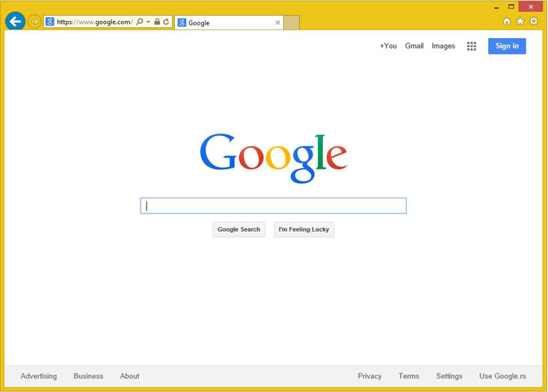Minimize the browser window
Viewport: 548px width, 392px height.
[496, 7]
